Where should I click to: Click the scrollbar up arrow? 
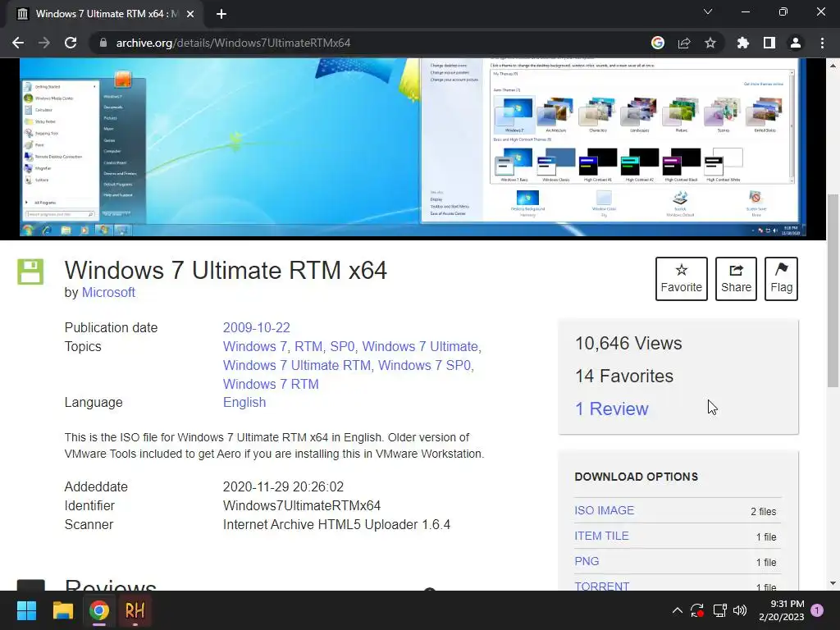pos(833,66)
